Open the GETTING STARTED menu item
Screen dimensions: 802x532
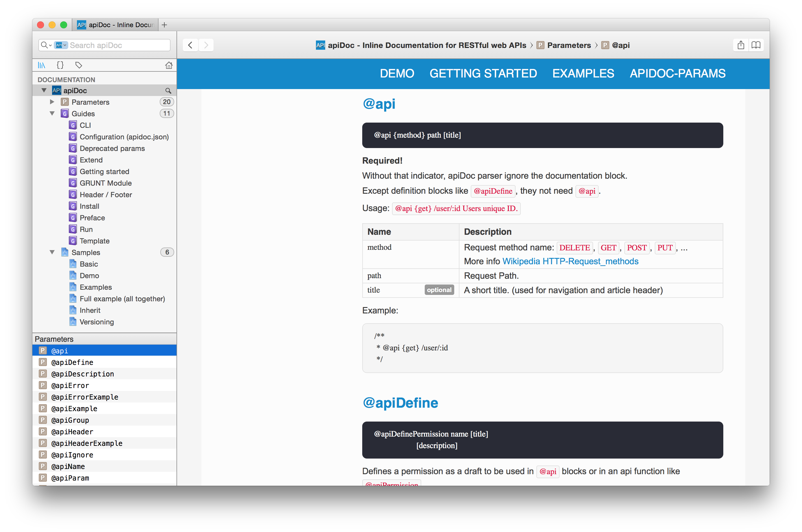tap(483, 74)
